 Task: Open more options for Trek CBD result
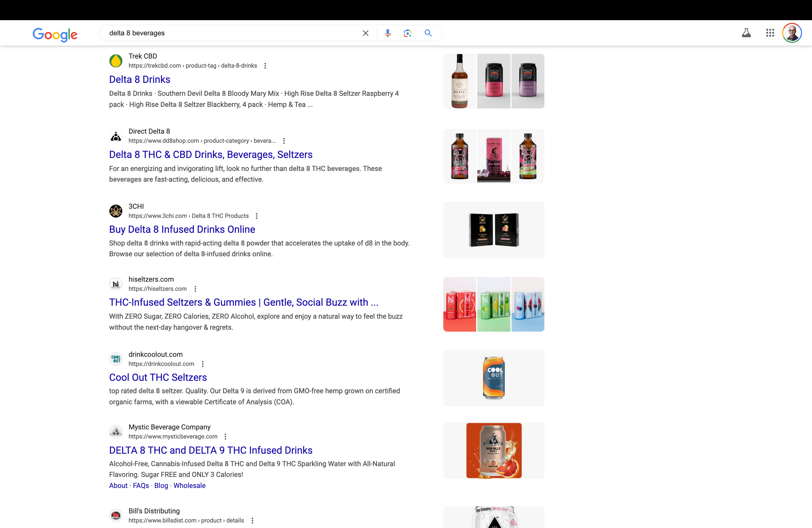(x=265, y=66)
